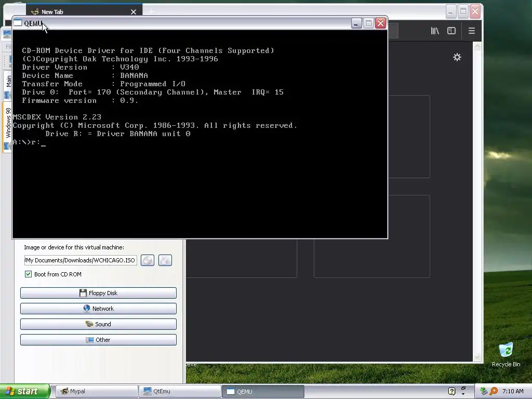Click the CD disc icon next to path
This screenshot has width=532, height=399.
click(148, 260)
